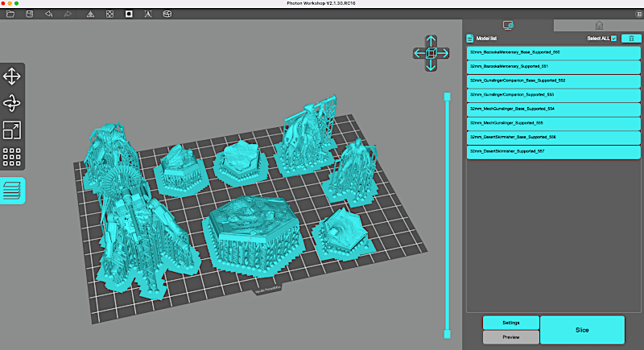This screenshot has width=644, height=350.
Task: Select 32mm_BazookaMercenary_Base_Supported_550 in list
Action: click(x=554, y=52)
